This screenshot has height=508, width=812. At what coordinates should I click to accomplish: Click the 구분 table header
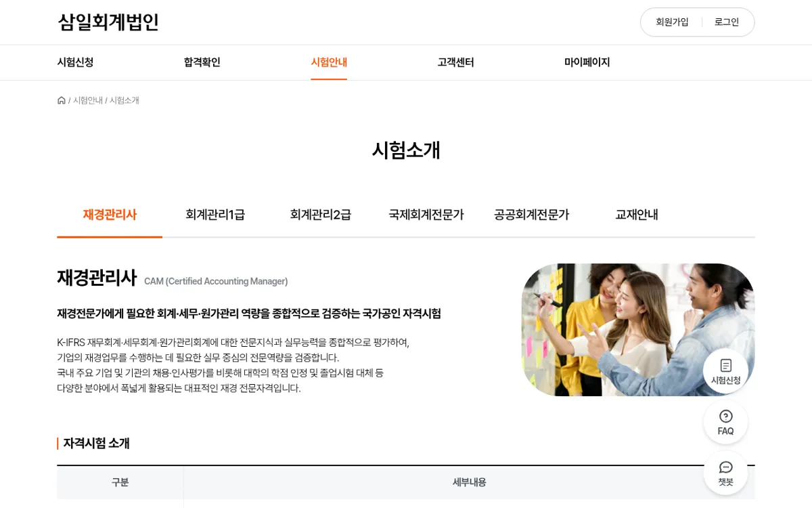point(120,482)
